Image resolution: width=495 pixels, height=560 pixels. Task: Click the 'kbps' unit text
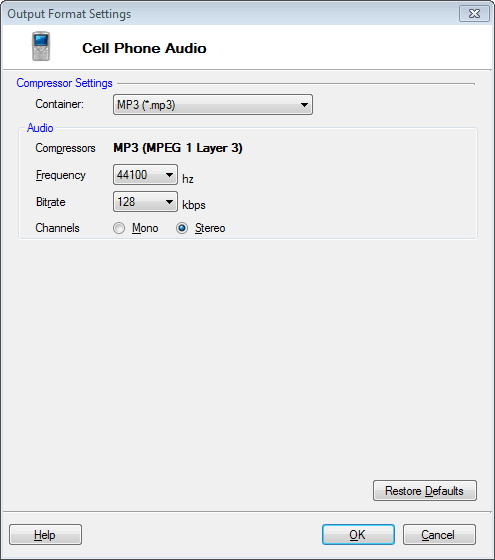[x=194, y=205]
